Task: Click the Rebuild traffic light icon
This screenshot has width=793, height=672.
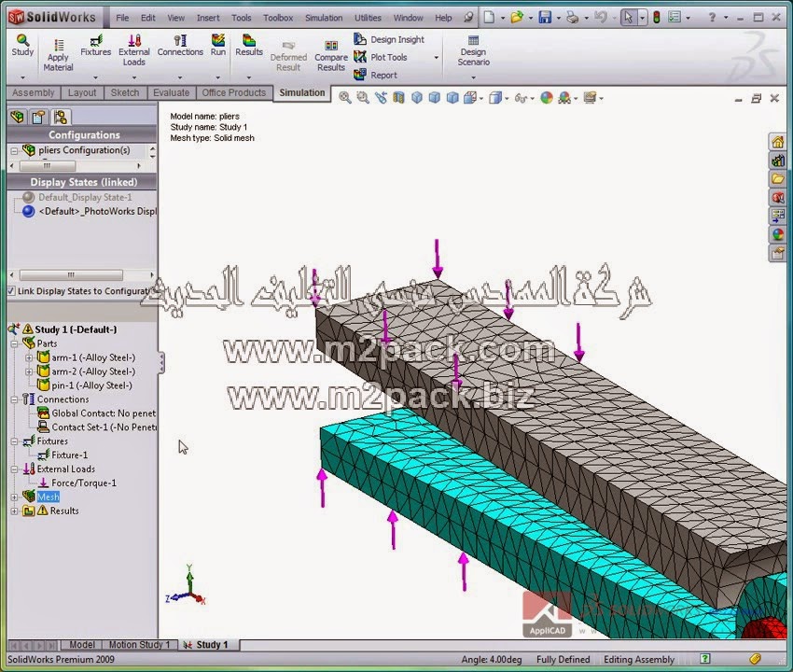Action: point(657,18)
